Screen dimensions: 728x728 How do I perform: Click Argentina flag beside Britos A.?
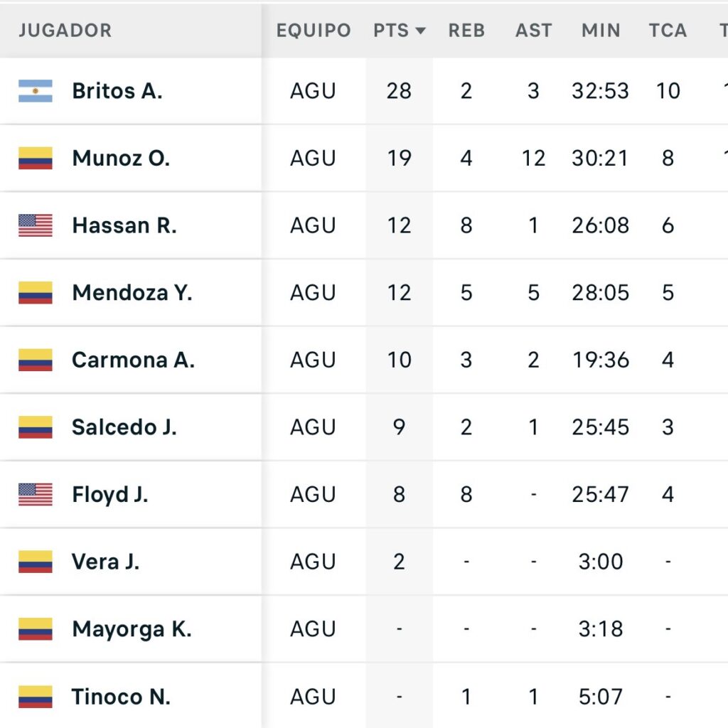point(36,91)
